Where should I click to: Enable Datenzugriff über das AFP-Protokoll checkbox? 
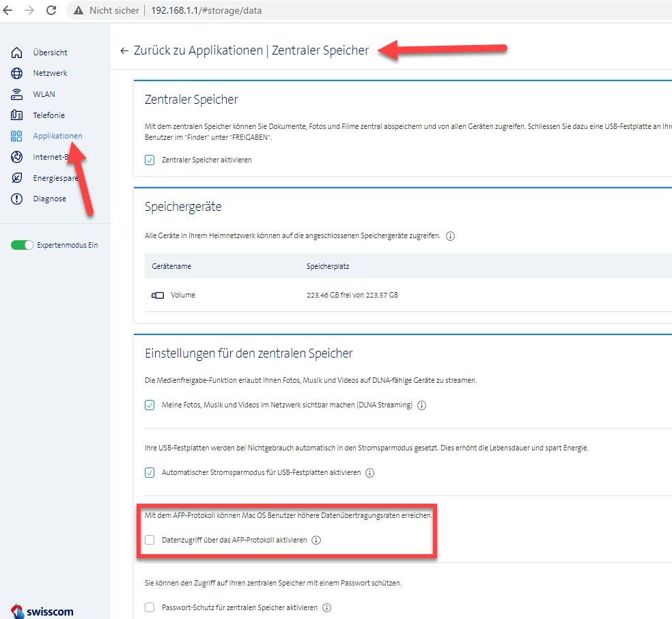150,540
